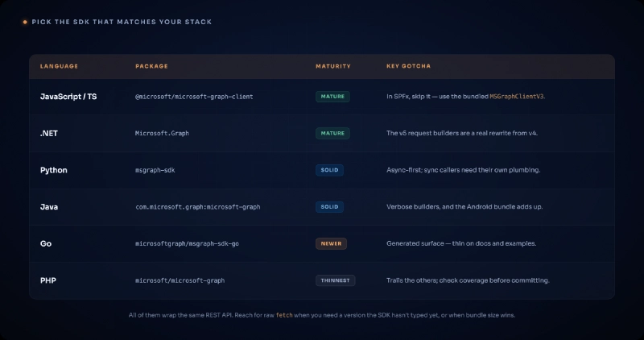Image resolution: width=644 pixels, height=340 pixels.
Task: Click the MATURITY column header
Action: click(x=333, y=66)
